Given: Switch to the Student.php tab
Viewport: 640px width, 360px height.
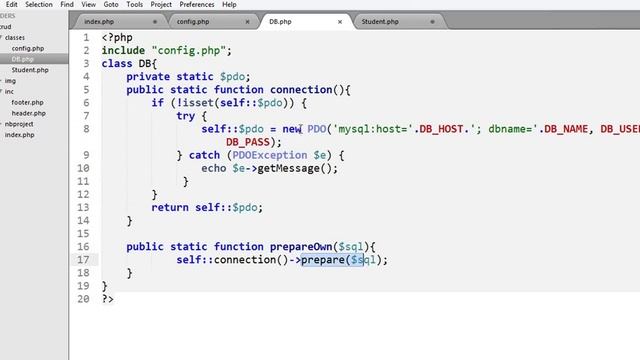Looking at the screenshot, I should 380,22.
